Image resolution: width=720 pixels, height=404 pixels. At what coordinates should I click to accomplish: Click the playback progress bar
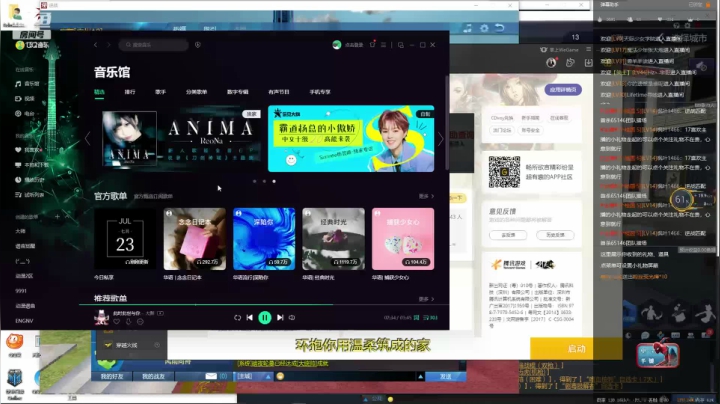[x=264, y=304]
